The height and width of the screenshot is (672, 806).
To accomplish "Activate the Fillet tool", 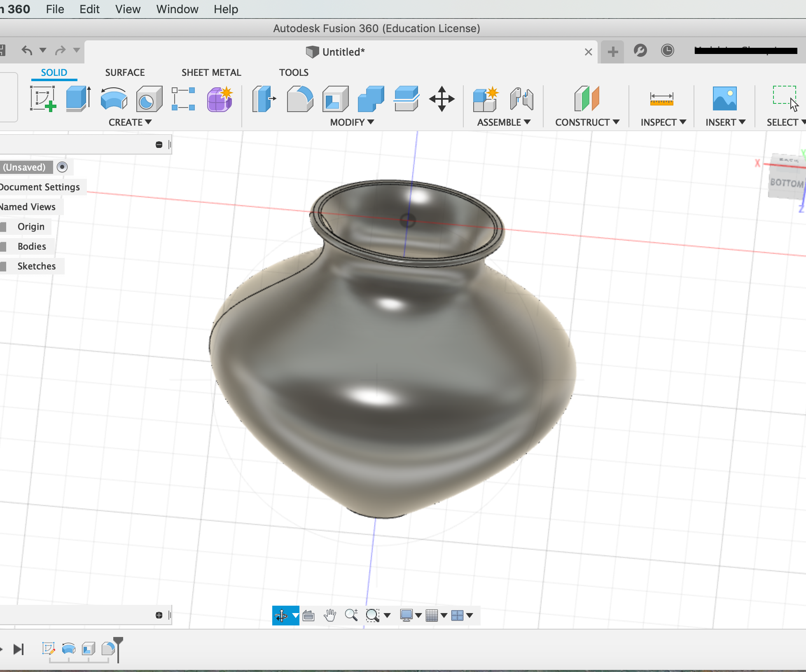I will click(x=300, y=99).
